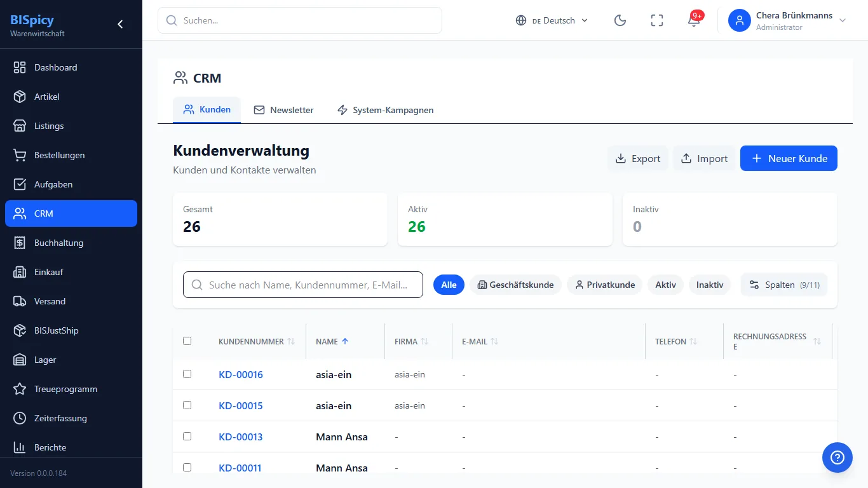Click the Export button
The width and height of the screenshot is (868, 488).
click(638, 158)
